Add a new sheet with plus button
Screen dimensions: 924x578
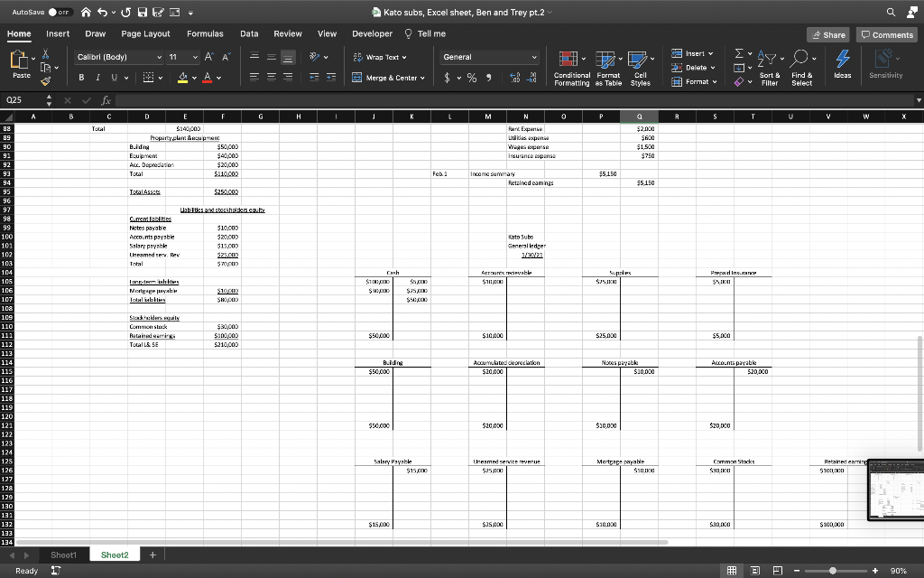pyautogui.click(x=152, y=555)
